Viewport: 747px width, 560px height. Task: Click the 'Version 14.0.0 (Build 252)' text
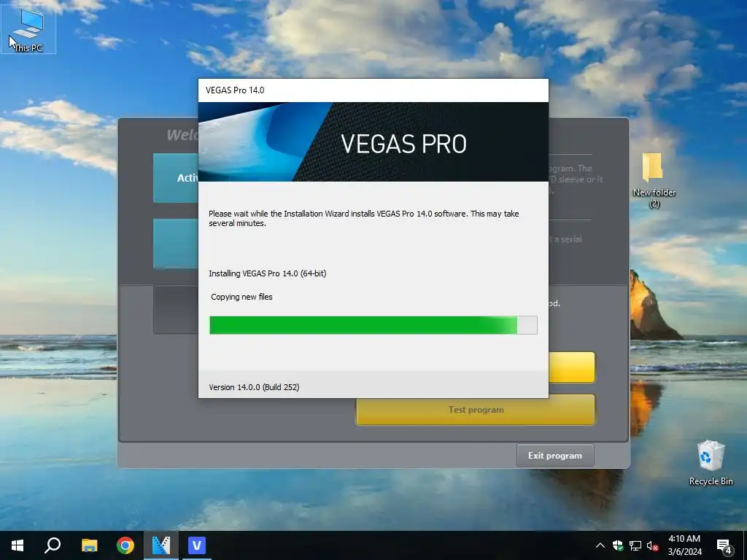coord(254,387)
